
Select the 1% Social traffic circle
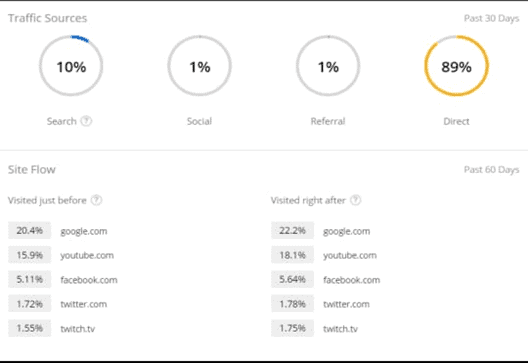point(200,66)
